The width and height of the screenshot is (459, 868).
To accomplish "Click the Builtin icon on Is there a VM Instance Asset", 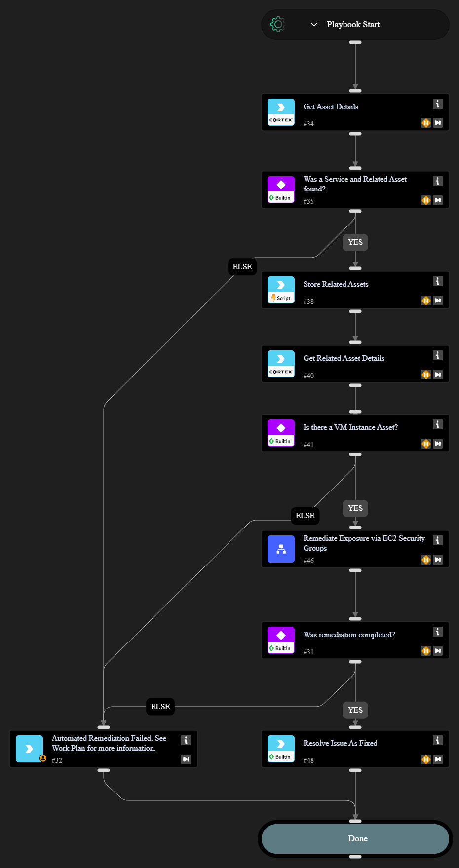I will coord(281,433).
